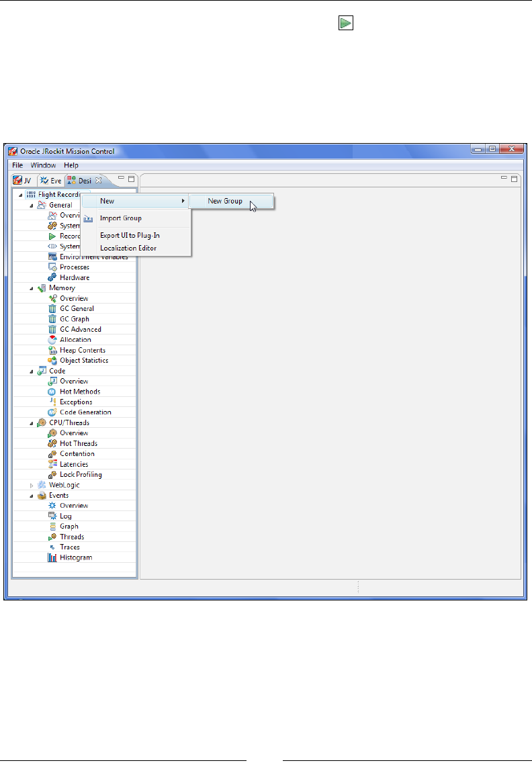Choose New Group from submenu
Screen dimensions: 532x767
coord(231,201)
